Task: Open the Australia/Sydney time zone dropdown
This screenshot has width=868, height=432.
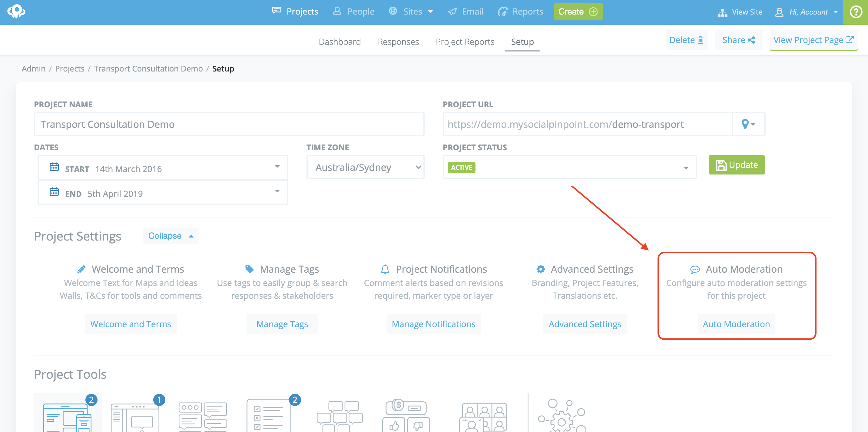Action: [365, 167]
